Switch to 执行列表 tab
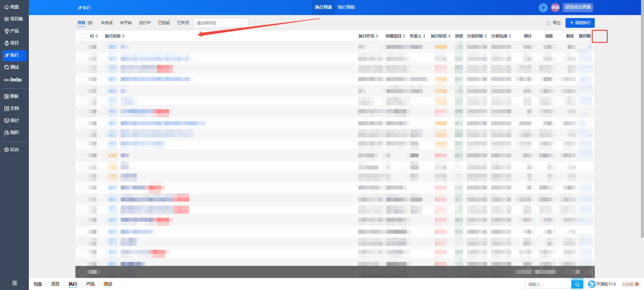This screenshot has height=290, width=644. click(323, 7)
